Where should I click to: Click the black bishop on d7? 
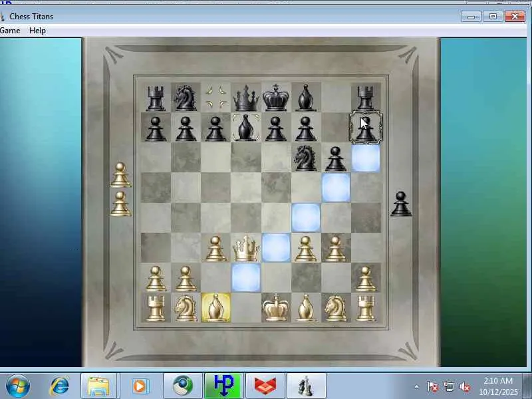coord(246,128)
